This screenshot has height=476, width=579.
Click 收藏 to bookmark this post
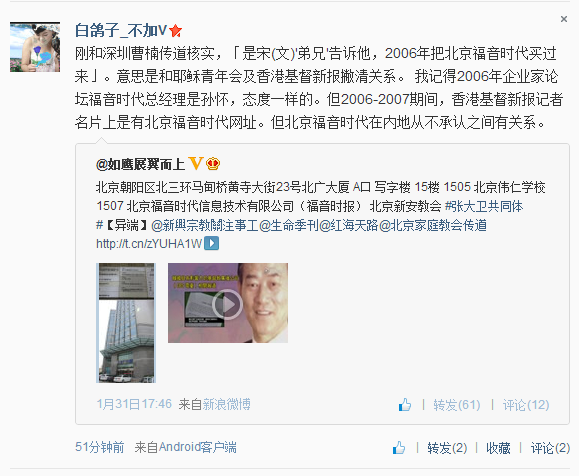point(498,448)
